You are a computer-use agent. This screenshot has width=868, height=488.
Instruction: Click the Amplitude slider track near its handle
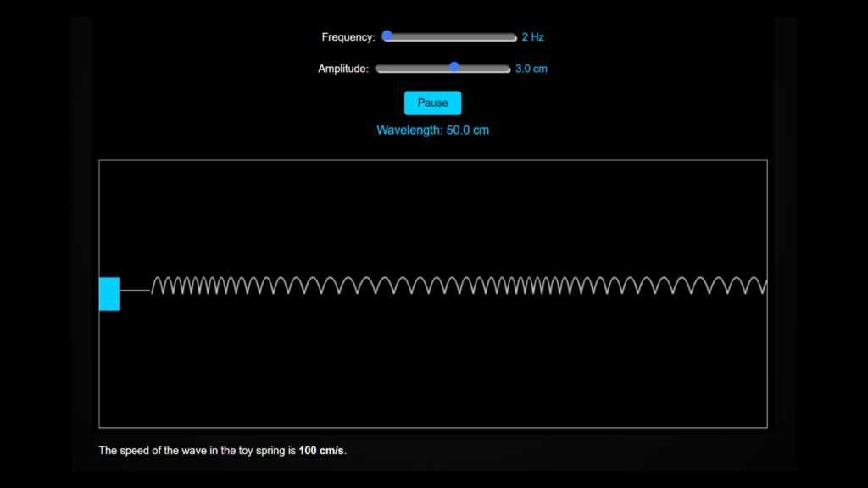pos(470,68)
